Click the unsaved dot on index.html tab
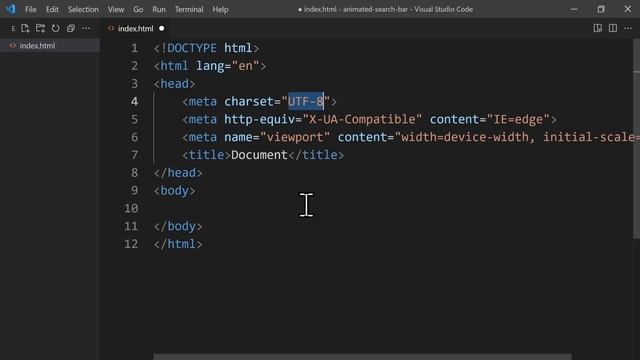 click(x=162, y=29)
